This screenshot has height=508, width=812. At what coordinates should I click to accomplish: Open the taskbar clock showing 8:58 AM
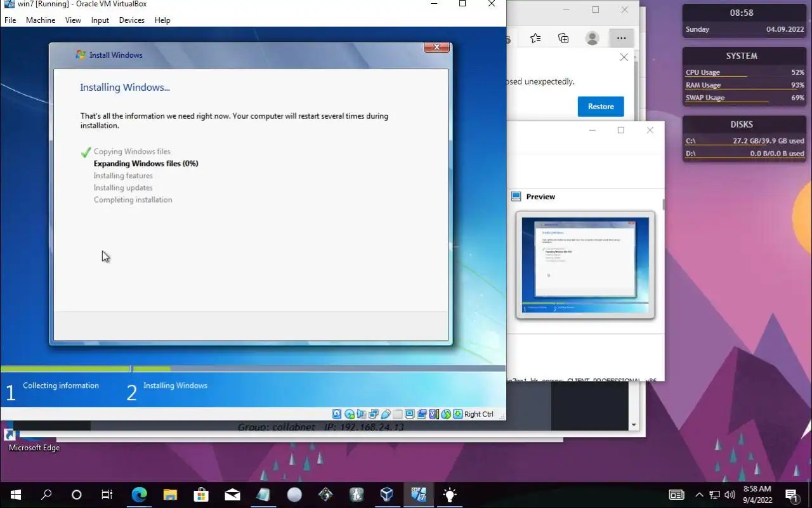click(757, 495)
